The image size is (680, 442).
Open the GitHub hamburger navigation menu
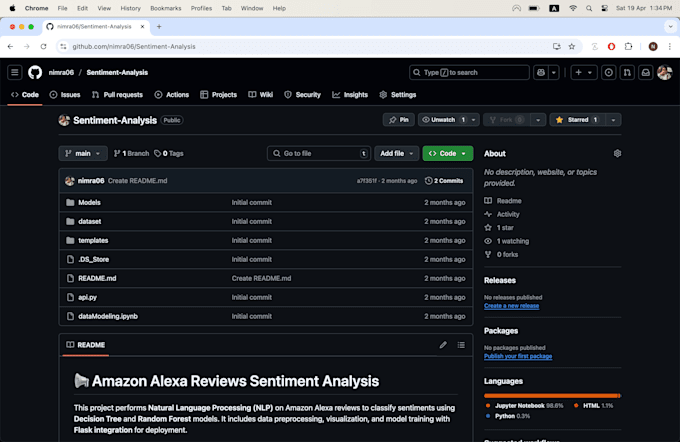click(15, 72)
